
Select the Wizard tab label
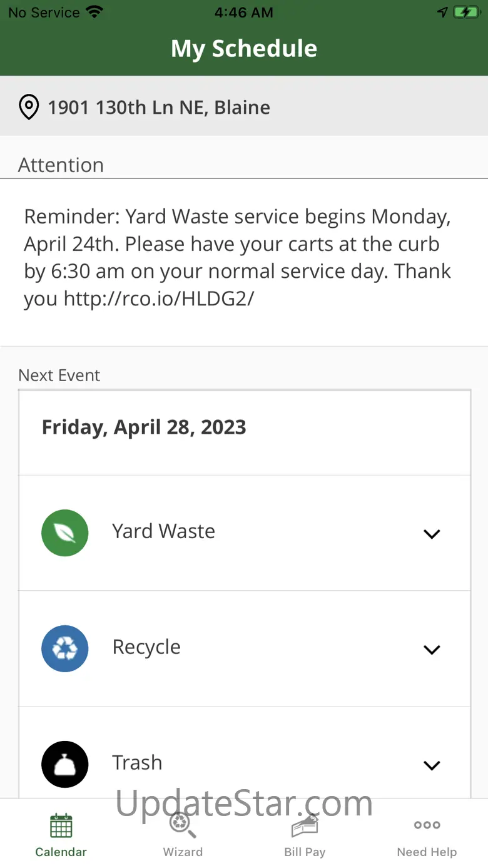(183, 852)
